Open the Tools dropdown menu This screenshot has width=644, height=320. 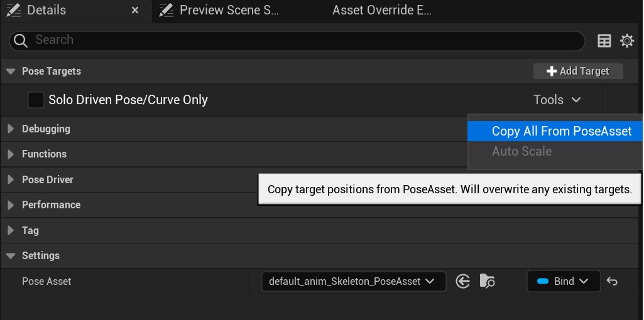click(557, 100)
